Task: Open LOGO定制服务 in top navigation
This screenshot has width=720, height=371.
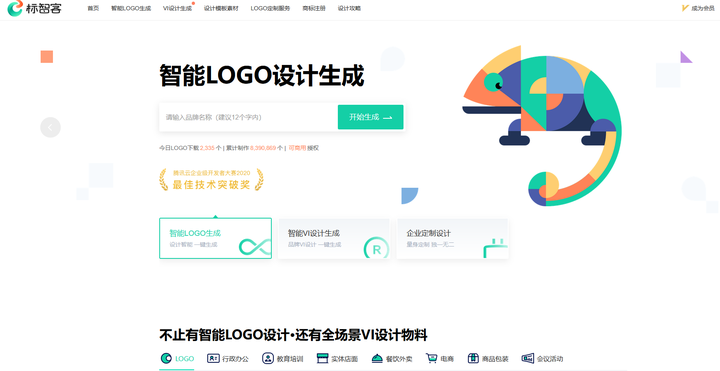Action: pyautogui.click(x=270, y=8)
